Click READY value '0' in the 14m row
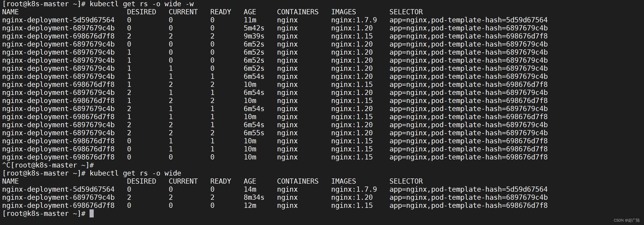 point(212,189)
